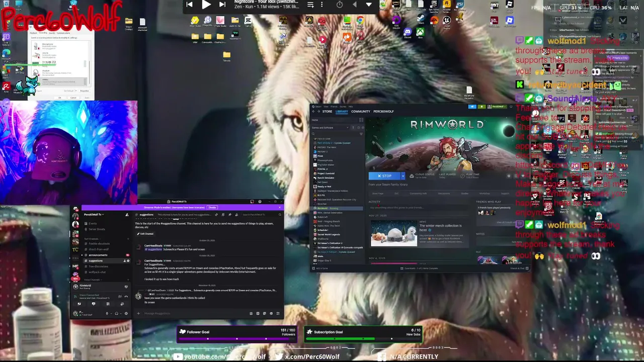Open Downloads status in Steam footer

pos(419,268)
